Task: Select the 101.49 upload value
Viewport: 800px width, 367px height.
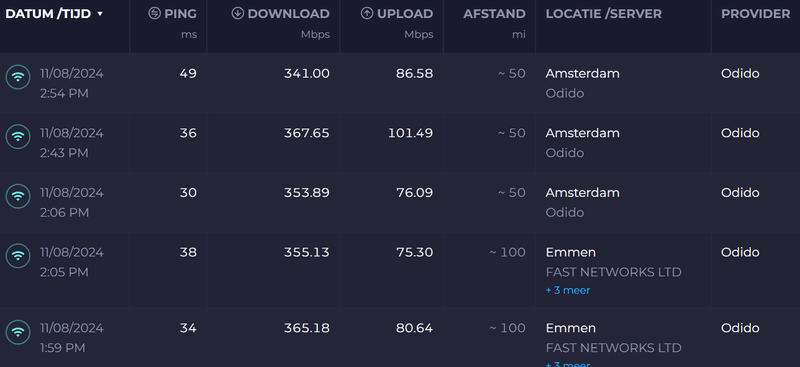Action: point(410,133)
